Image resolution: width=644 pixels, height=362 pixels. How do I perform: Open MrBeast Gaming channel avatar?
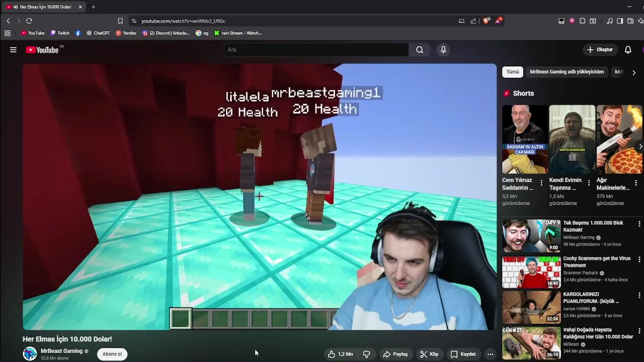coord(30,353)
